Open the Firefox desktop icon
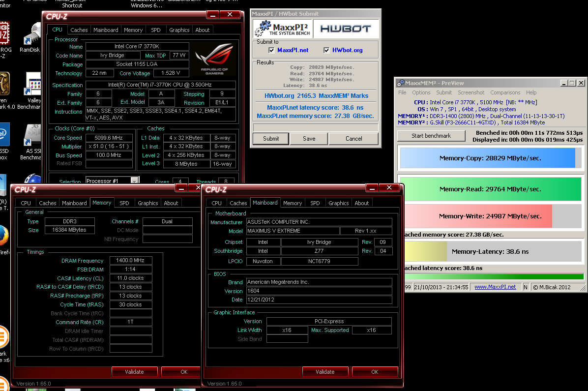The image size is (588, 391). (x=4, y=239)
